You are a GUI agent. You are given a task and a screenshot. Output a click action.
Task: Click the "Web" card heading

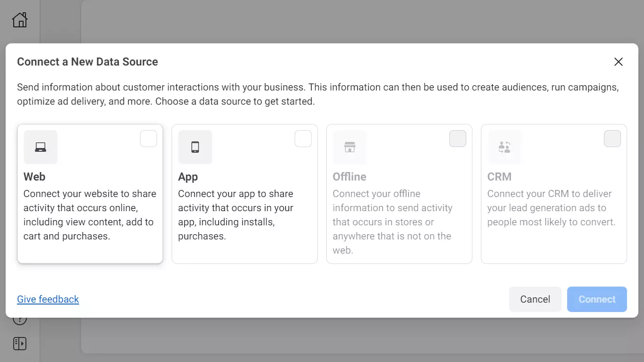(34, 177)
